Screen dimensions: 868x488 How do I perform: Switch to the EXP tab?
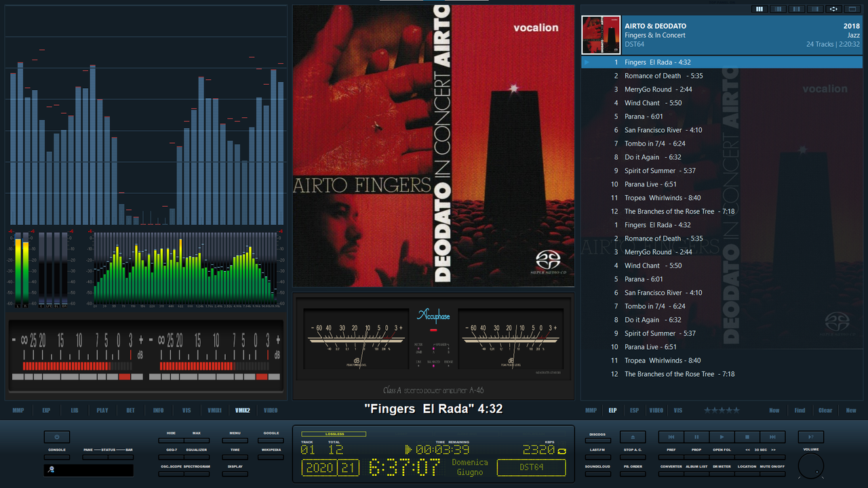click(46, 410)
